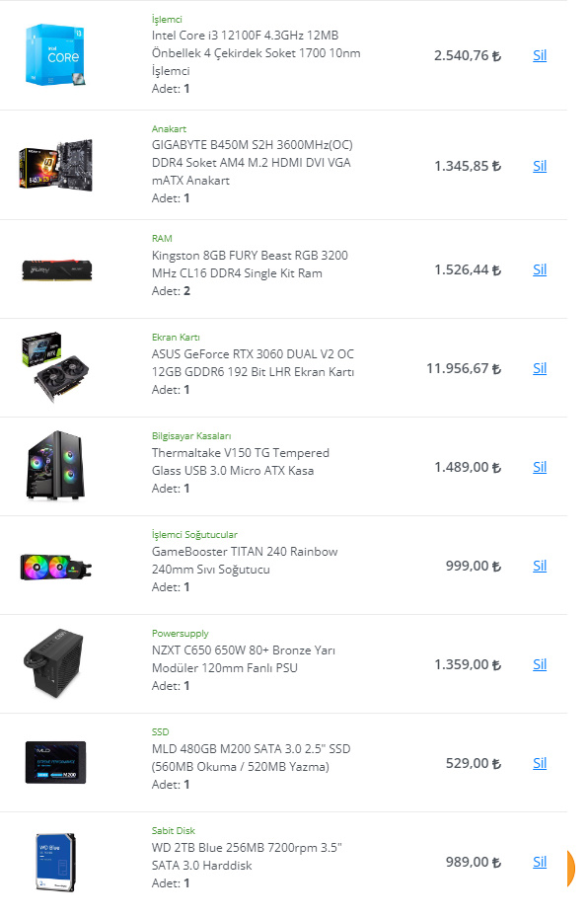Open the GIGABYTE B450M motherboard product image

pyautogui.click(x=55, y=165)
